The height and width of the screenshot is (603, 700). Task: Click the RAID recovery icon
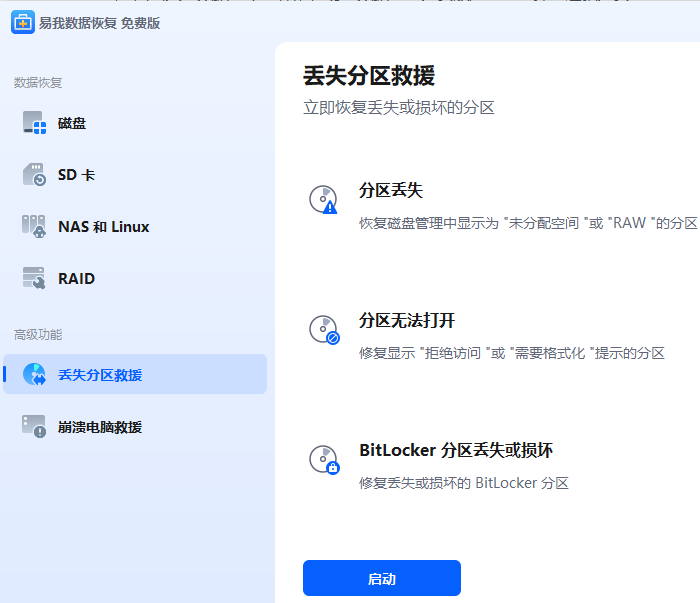click(34, 278)
